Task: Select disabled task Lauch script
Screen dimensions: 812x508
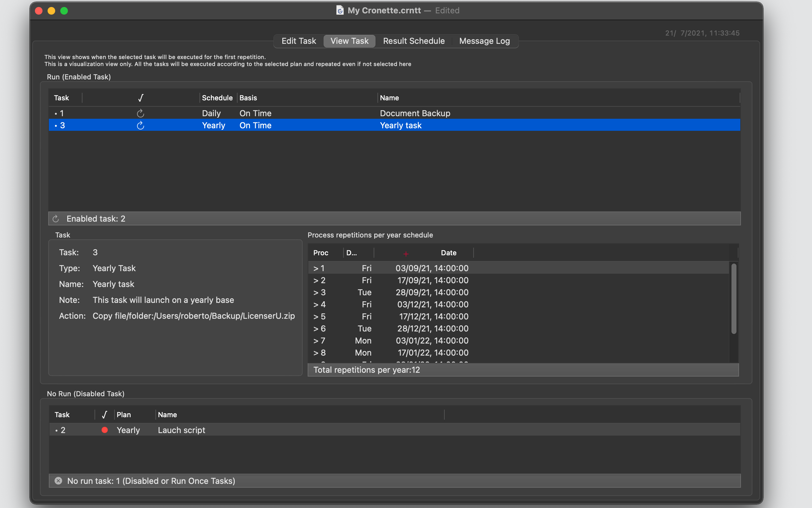Action: point(394,430)
